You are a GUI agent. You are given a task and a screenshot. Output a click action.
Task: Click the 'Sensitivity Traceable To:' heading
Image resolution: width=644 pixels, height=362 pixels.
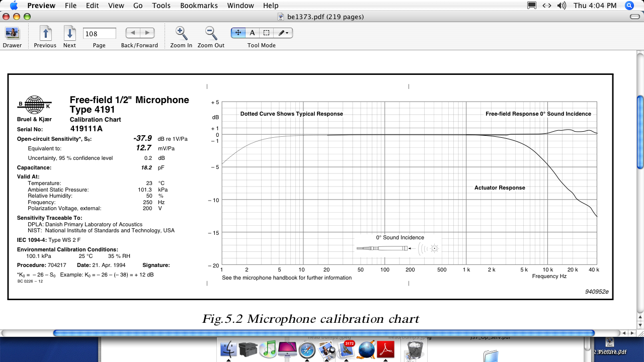[x=49, y=218]
